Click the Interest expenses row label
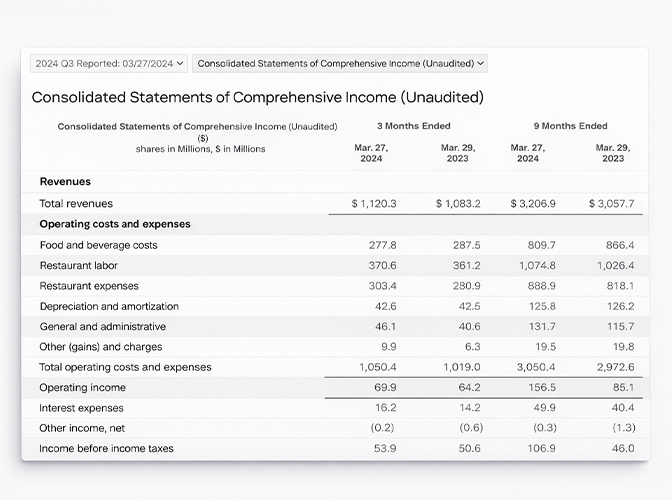672x500 pixels. [81, 408]
